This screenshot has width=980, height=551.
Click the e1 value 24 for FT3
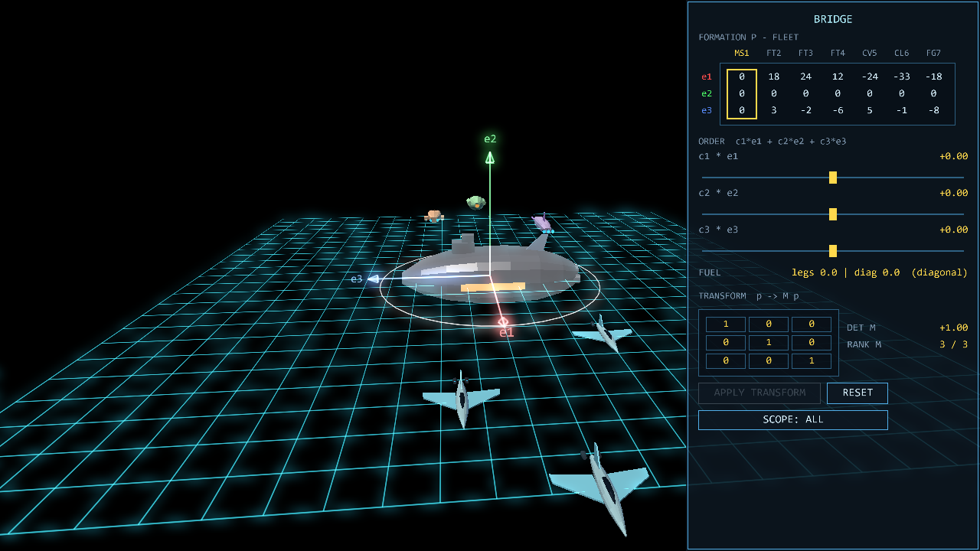pos(805,77)
